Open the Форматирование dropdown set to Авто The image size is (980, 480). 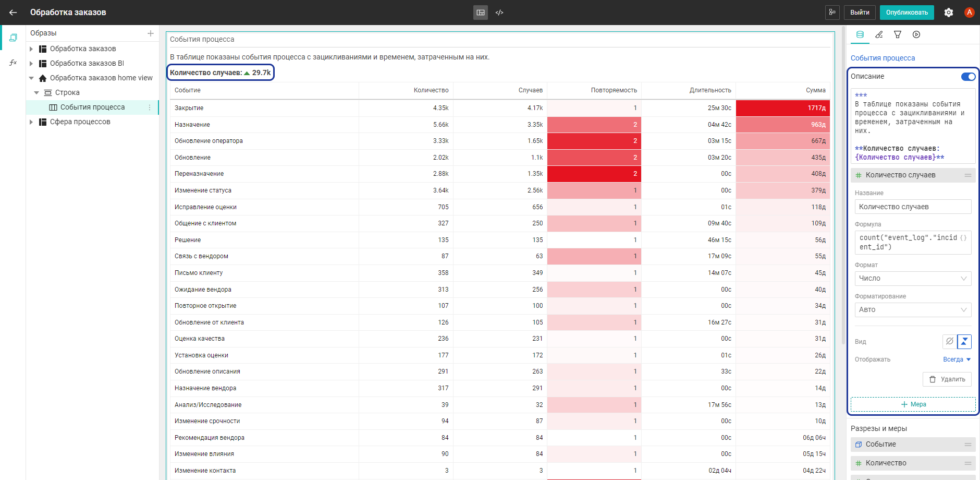[x=913, y=310]
